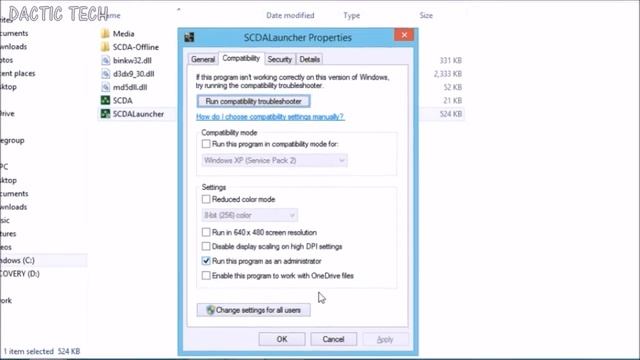The image size is (640, 360).
Task: Select the Compatibility tab
Action: tap(241, 58)
